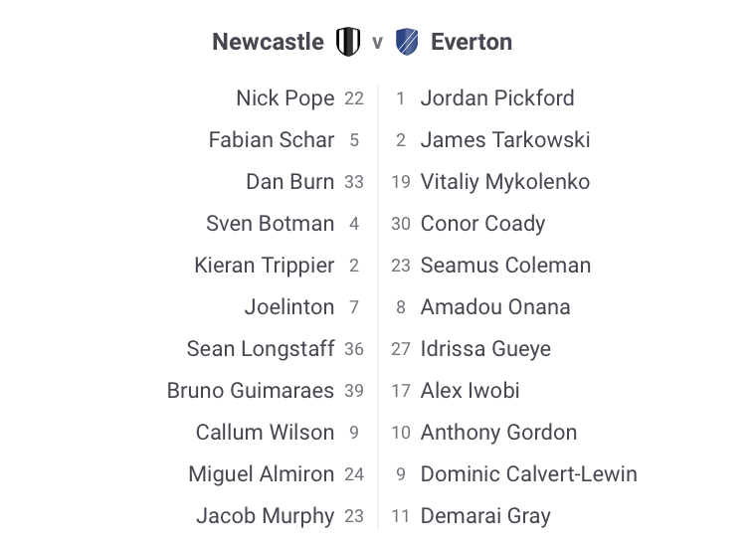Select Miguel Almiron in the Newcastle list
This screenshot has width=756, height=547.
(261, 474)
